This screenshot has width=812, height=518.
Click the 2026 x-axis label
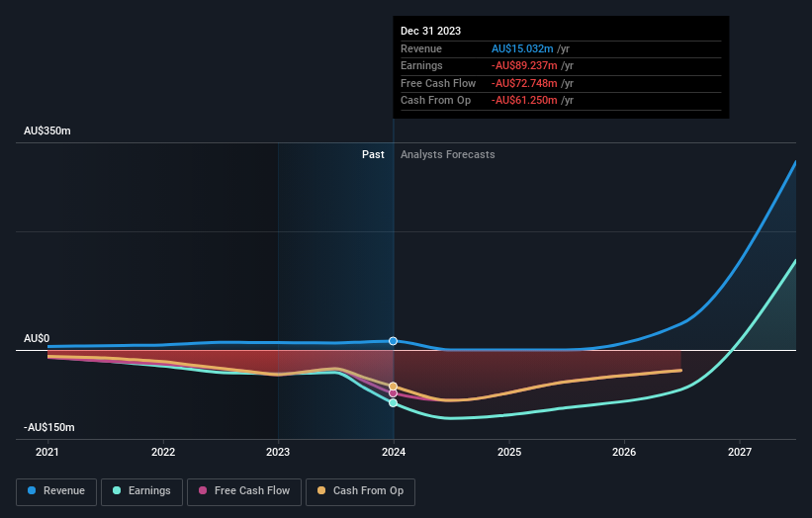pyautogui.click(x=624, y=453)
